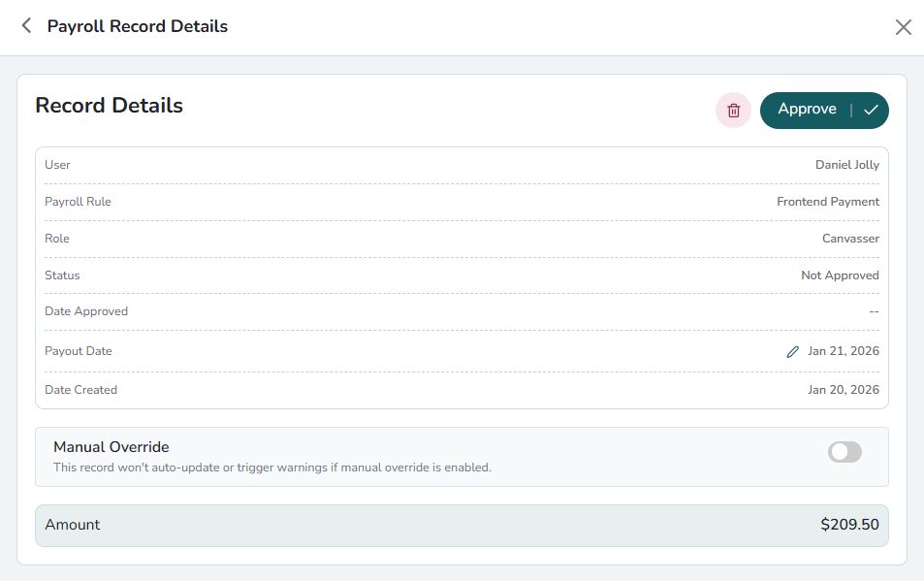Click the Payroll Record Details title
This screenshot has width=924, height=581.
pyautogui.click(x=137, y=26)
